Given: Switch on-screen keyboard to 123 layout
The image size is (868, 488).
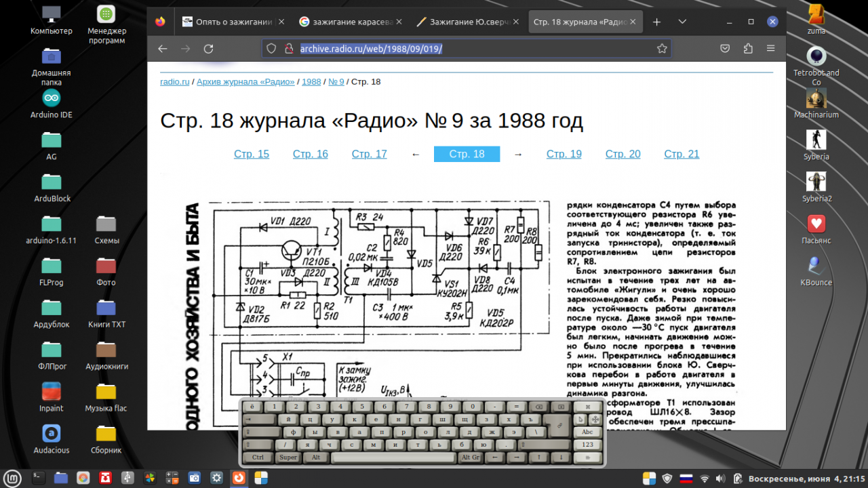Looking at the screenshot, I should click(x=587, y=445).
